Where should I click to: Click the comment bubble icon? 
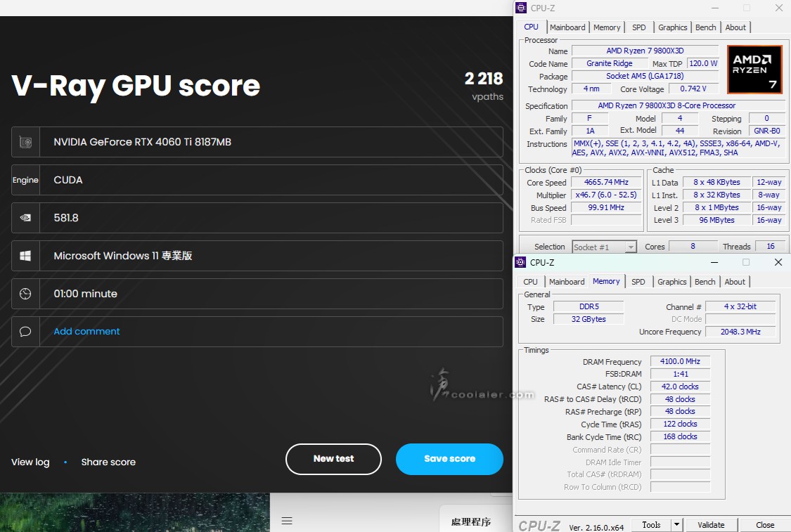(25, 331)
